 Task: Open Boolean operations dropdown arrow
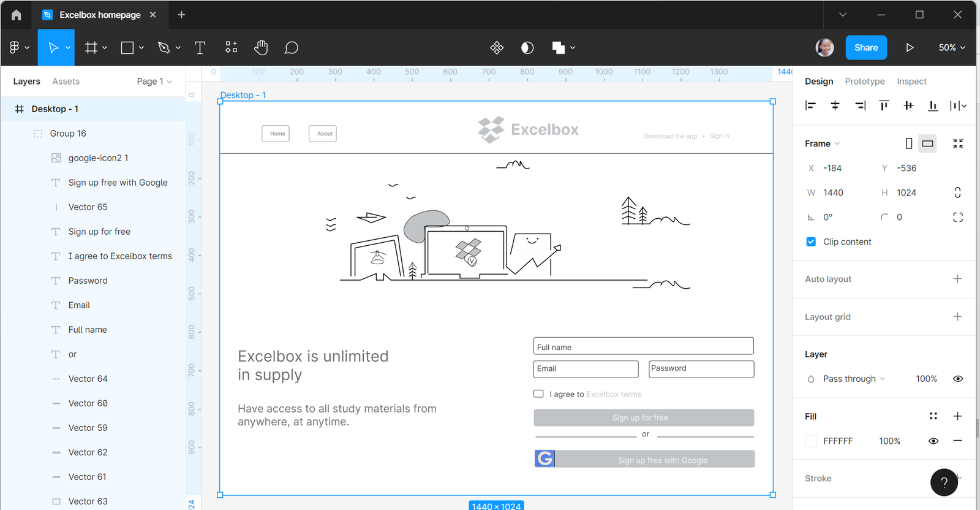(x=573, y=47)
